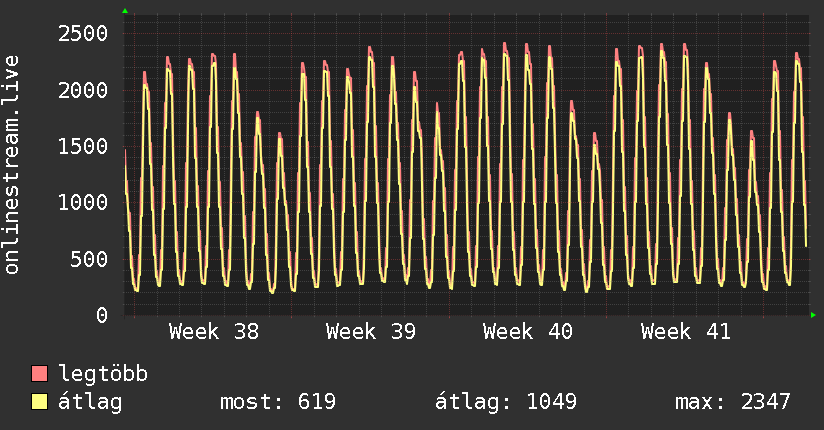Click the Week 41 axis label
Screen dimensions: 824x430
pos(686,332)
